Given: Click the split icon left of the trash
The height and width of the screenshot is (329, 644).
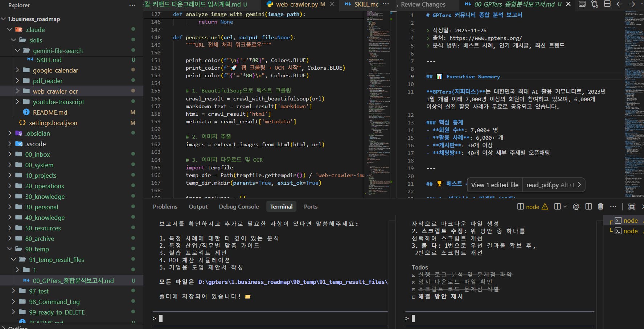Looking at the screenshot, I should pyautogui.click(x=588, y=207).
